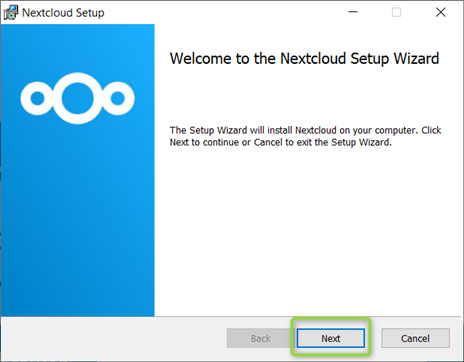Click the grey footer area left of Back
Image resolution: width=464 pixels, height=362 pixels.
(x=113, y=338)
